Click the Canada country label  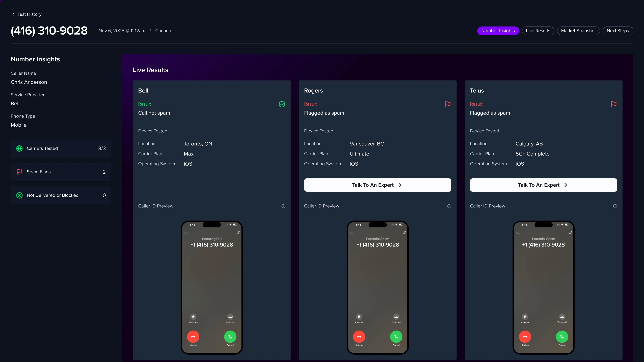coord(163,31)
